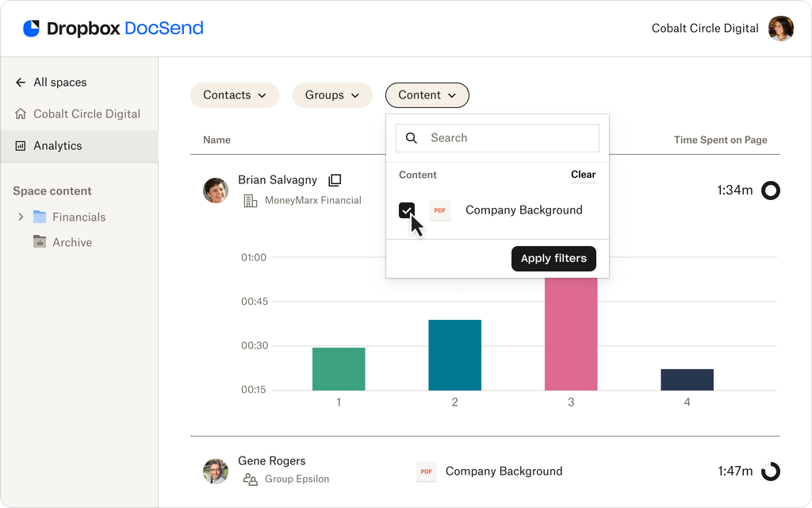Click Brian Salvagny's completion ring icon

click(770, 190)
